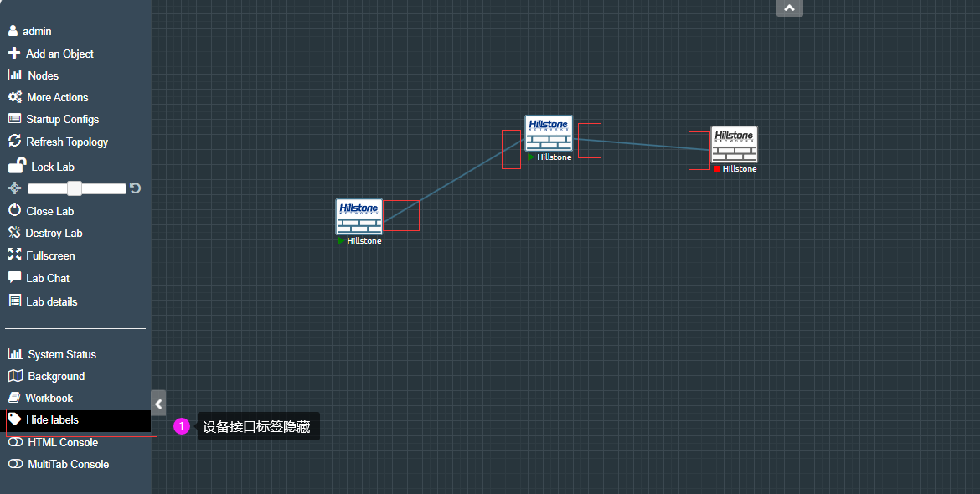This screenshot has width=980, height=494.
Task: Click the zoom move crosshair icon
Action: click(x=14, y=188)
